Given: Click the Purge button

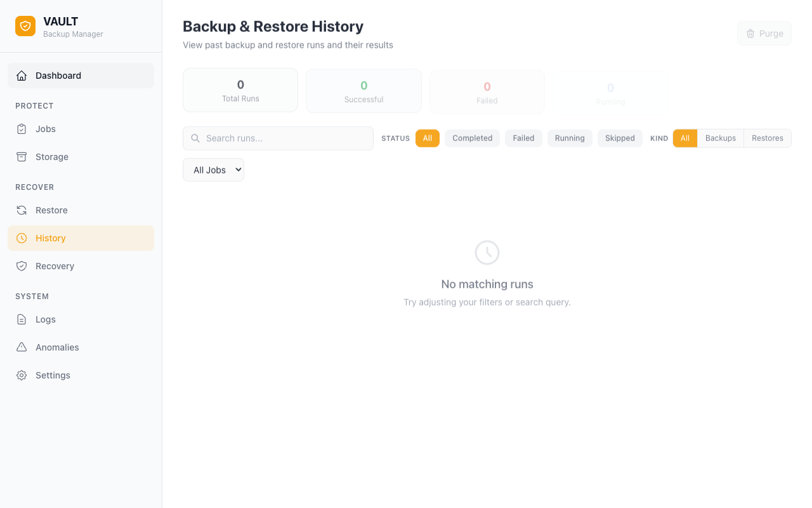Looking at the screenshot, I should point(764,34).
